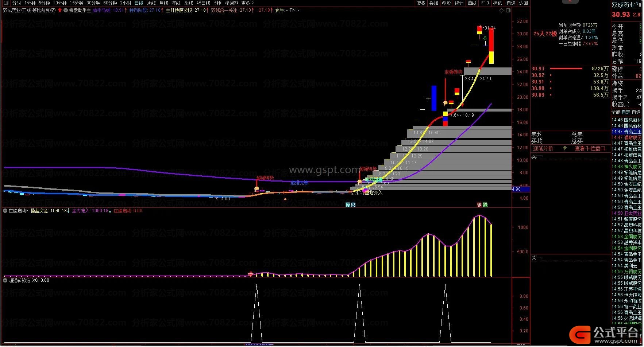This screenshot has height=347, width=644.
Task: Click the 14:56 江苏神通 row
Action: point(626,289)
